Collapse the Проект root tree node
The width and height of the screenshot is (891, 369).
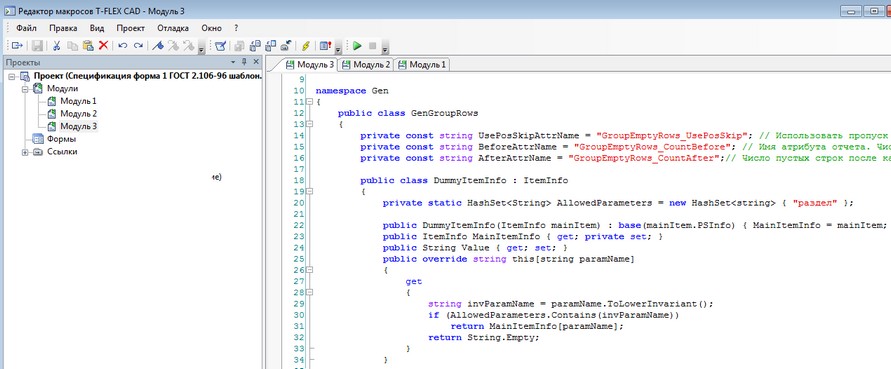coord(11,76)
